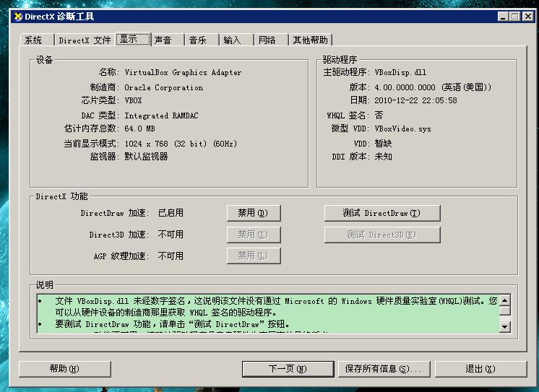Click the memory value 64.0 MB
539x392 pixels.
click(x=139, y=129)
